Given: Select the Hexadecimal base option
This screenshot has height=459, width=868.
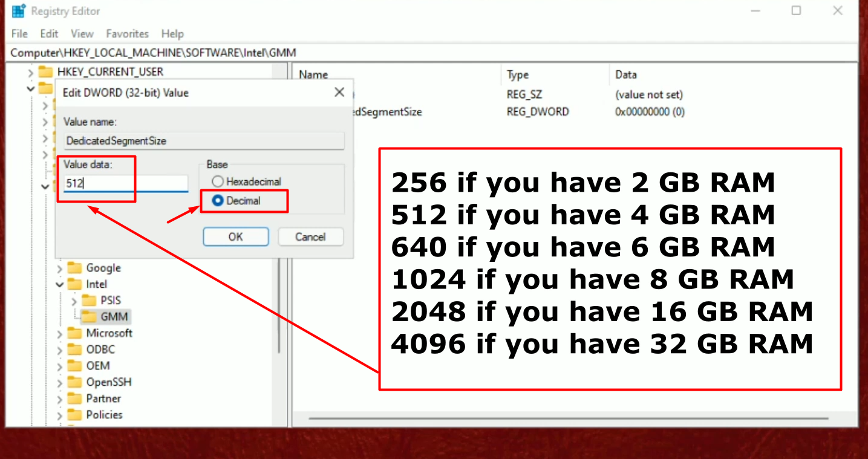Looking at the screenshot, I should pos(247,181).
